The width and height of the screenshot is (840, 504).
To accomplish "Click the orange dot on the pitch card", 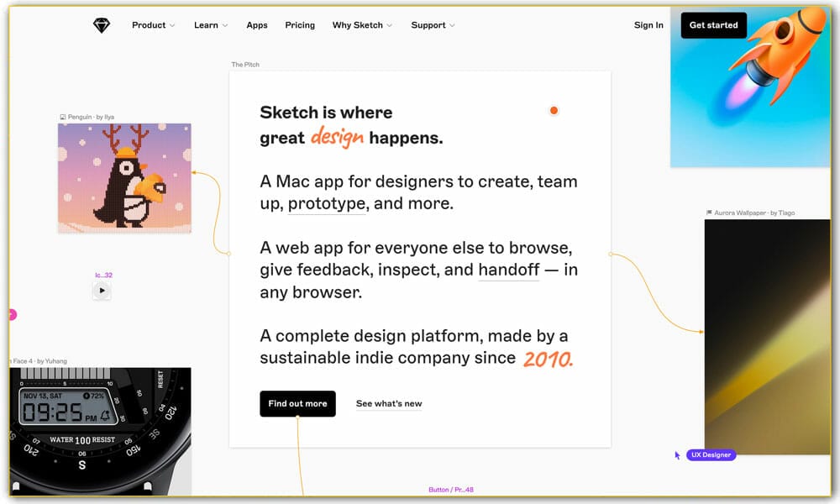I will click(554, 110).
